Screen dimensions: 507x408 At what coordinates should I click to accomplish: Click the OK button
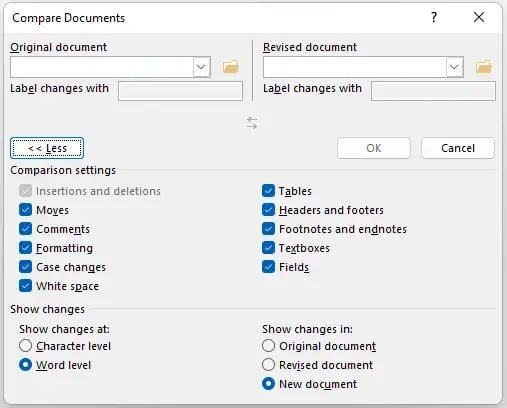tap(374, 148)
